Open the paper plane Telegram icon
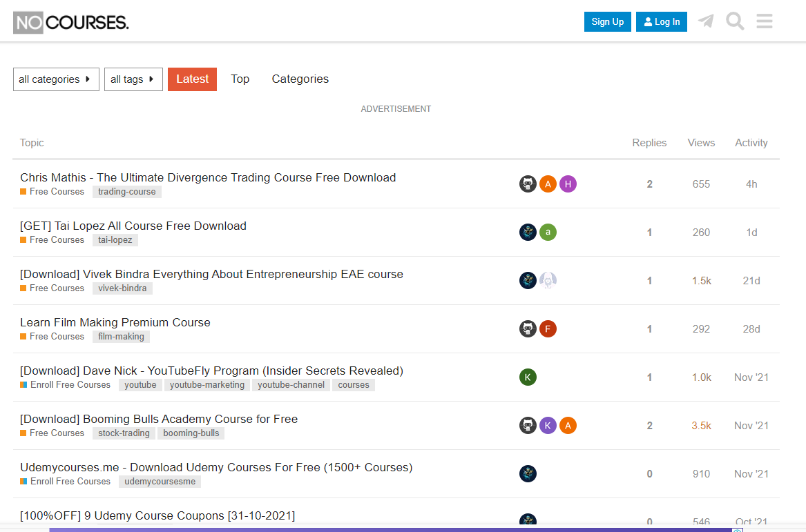The height and width of the screenshot is (532, 806). pos(707,21)
